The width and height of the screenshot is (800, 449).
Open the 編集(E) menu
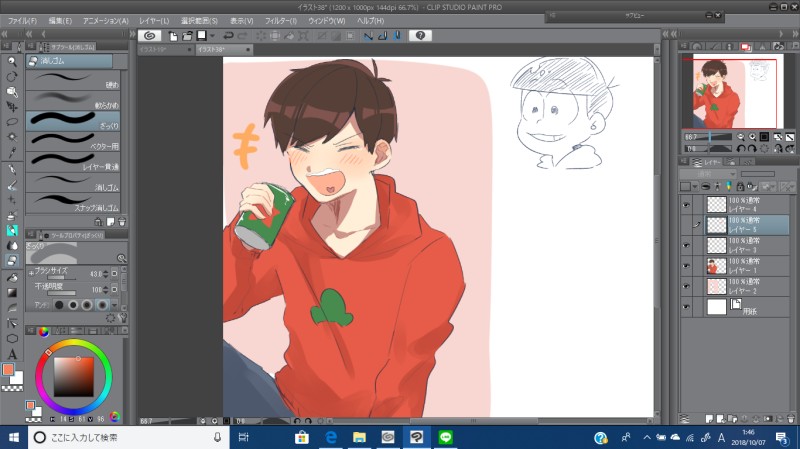[x=60, y=21]
